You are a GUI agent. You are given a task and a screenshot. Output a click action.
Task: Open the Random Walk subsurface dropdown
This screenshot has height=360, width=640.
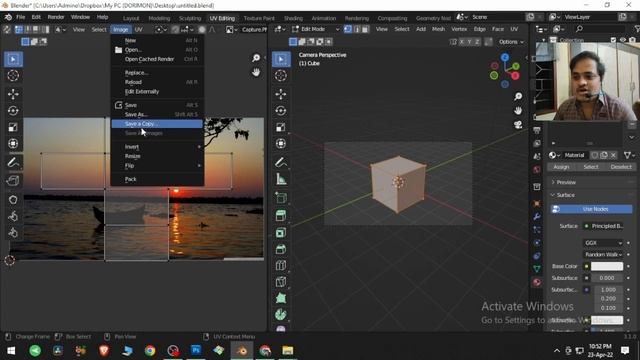click(x=603, y=255)
